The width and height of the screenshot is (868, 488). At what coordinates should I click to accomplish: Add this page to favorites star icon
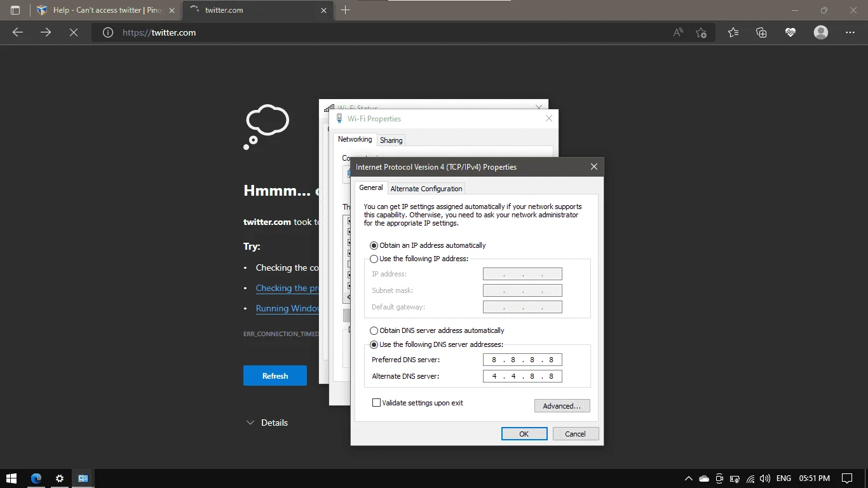(701, 32)
